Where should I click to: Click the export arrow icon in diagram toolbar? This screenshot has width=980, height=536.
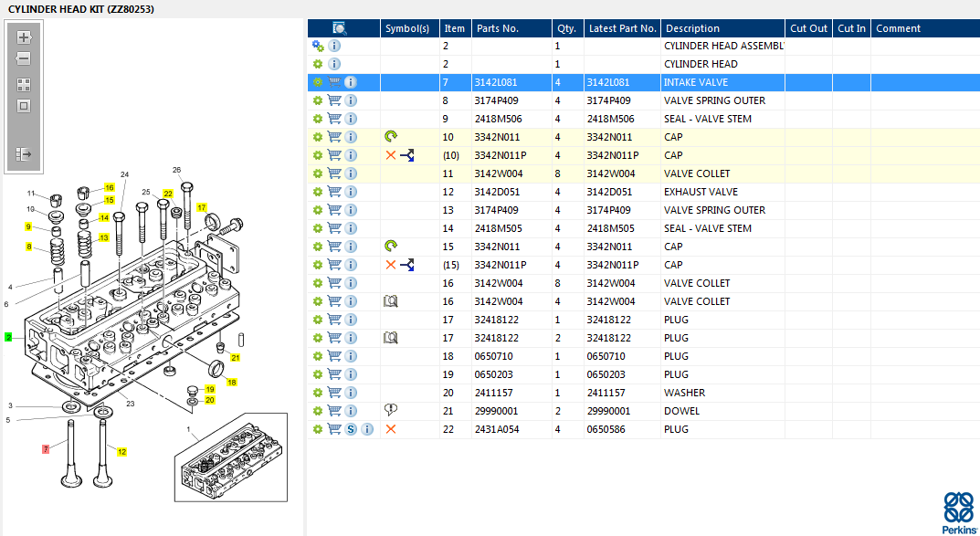pyautogui.click(x=24, y=154)
